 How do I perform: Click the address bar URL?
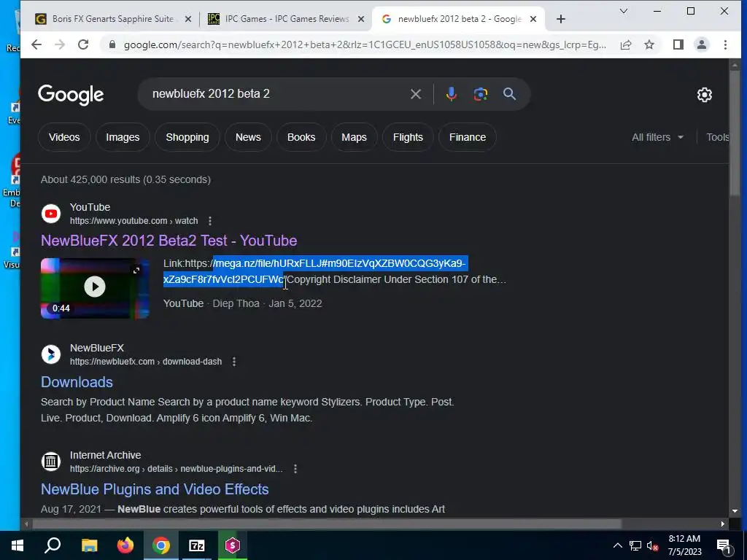[x=365, y=44]
